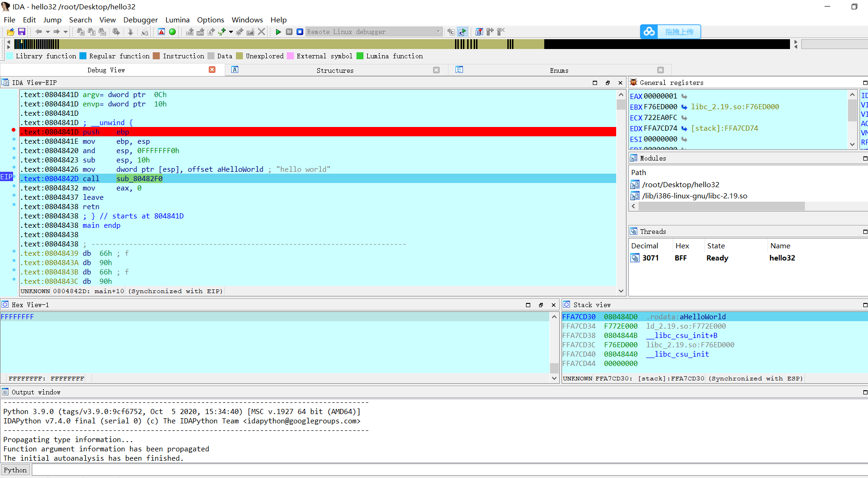Terminate the process with the stop icon
This screenshot has height=478, width=868.
pos(300,32)
